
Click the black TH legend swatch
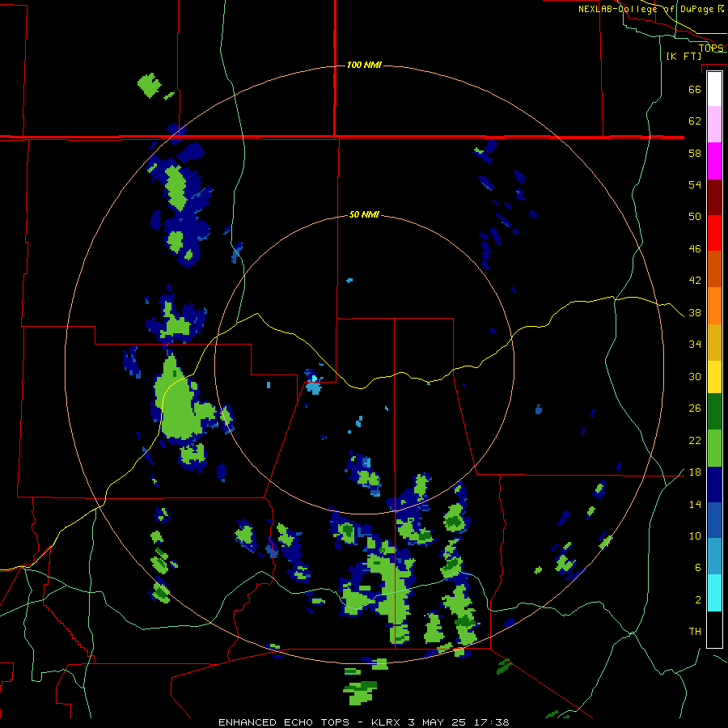click(x=714, y=629)
